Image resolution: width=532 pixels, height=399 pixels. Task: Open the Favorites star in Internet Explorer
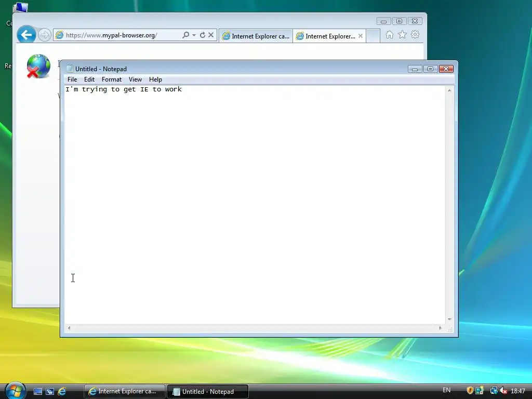point(403,35)
